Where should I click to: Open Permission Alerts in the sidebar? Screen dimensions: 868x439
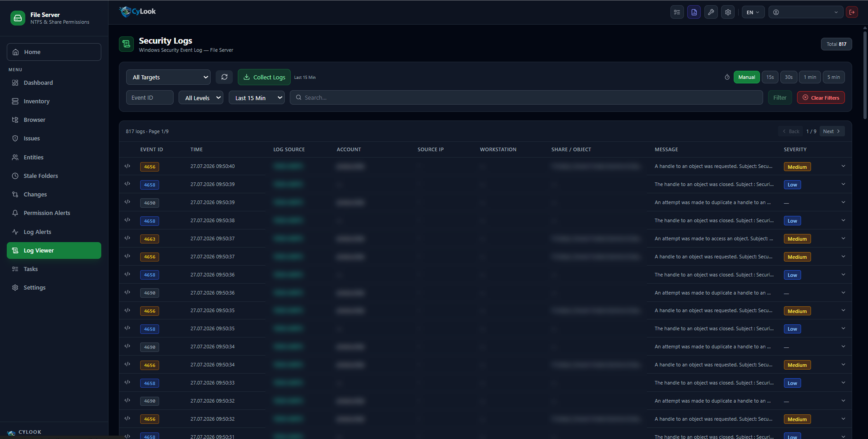pos(54,213)
